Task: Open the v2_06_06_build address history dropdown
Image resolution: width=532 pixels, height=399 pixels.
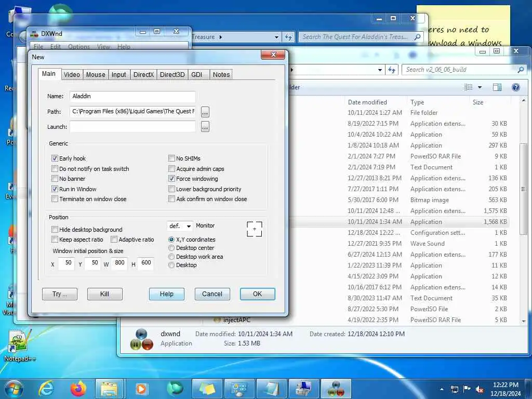Action: pos(380,70)
